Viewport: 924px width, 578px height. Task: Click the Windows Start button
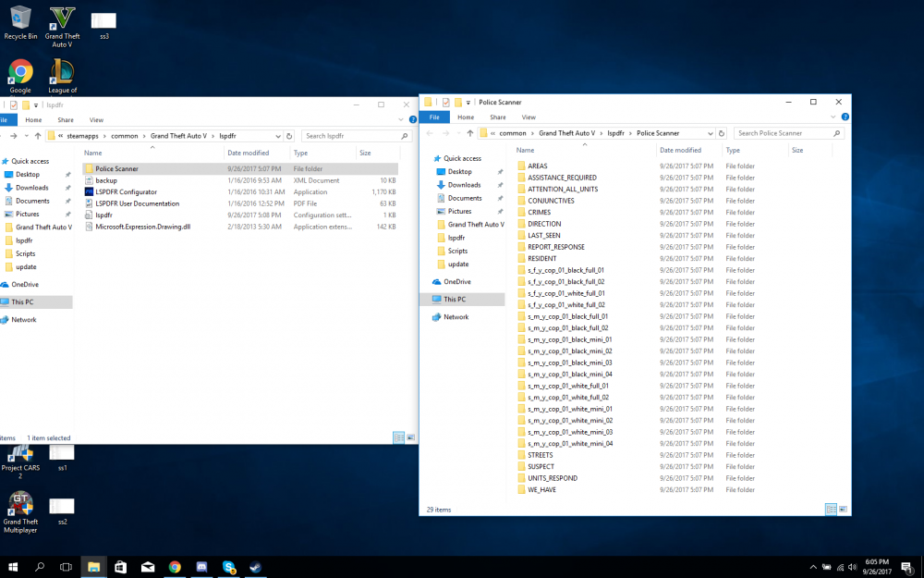click(12, 567)
